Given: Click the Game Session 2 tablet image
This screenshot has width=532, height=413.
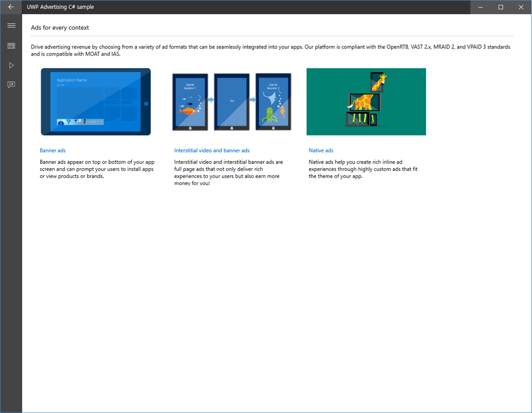Looking at the screenshot, I should [x=273, y=102].
